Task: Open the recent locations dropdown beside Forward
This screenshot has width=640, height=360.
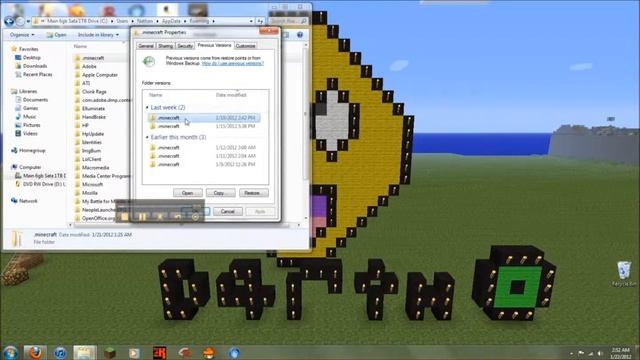Action: [28, 21]
